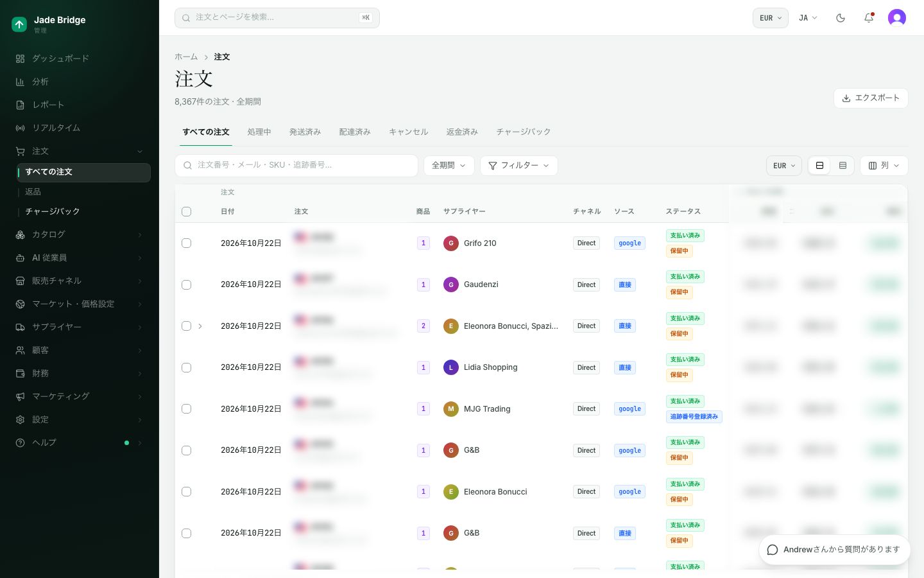
Task: Click the catalog icon in sidebar
Action: pos(21,234)
